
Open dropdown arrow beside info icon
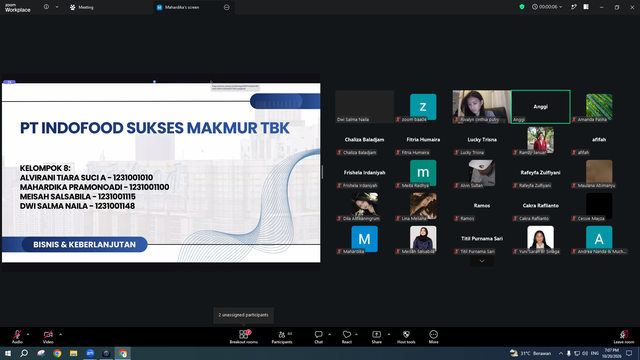(x=57, y=7)
